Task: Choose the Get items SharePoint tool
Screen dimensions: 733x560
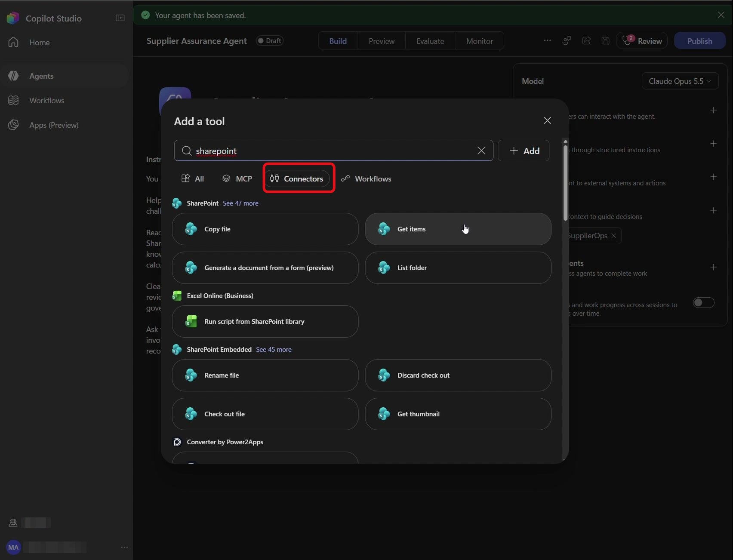Action: click(458, 229)
